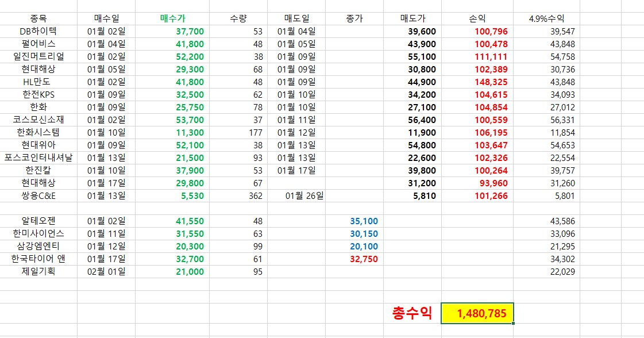Screen dimensions: 644x338
Task: Select the 4.9% target value 56,331
Action: click(547, 120)
